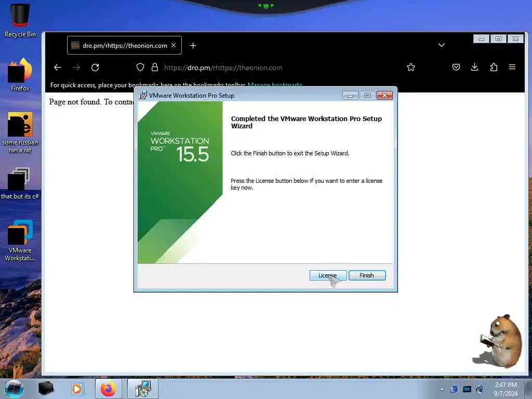Go back in Firefox with back arrow
The height and width of the screenshot is (399, 532).
pos(58,68)
